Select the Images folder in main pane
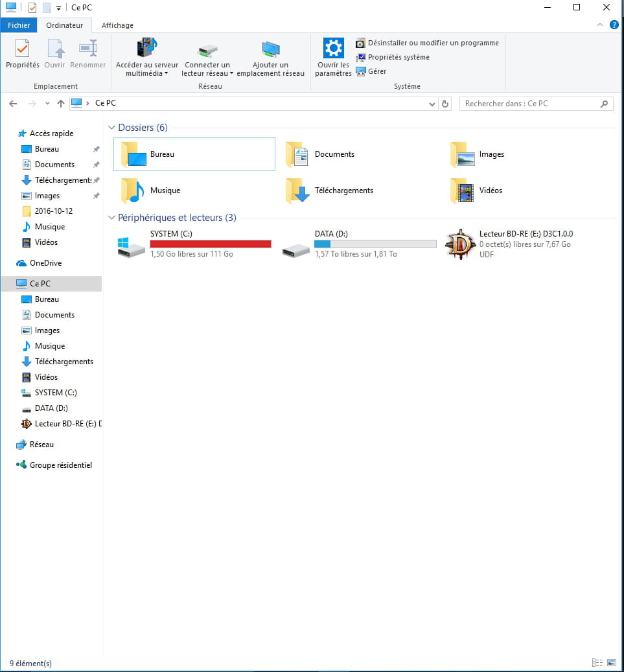 coord(477,154)
